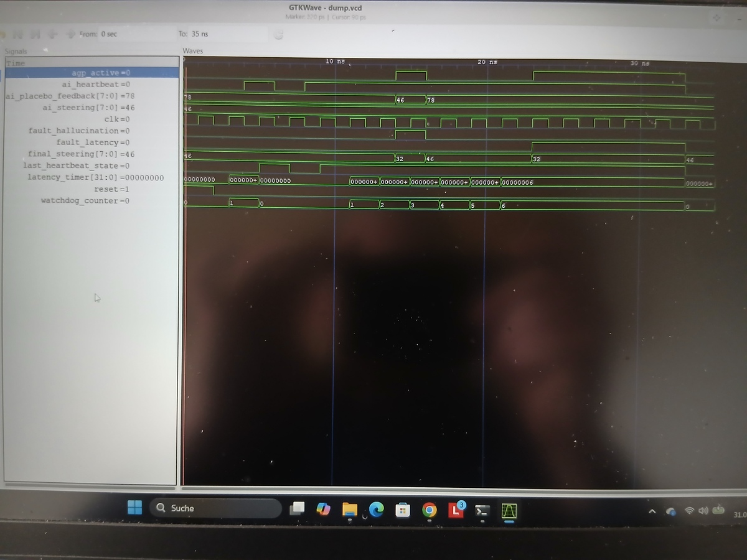Viewport: 747px width, 560px height.
Task: Click watchdog_counter value 6 in the waveform
Action: point(503,205)
